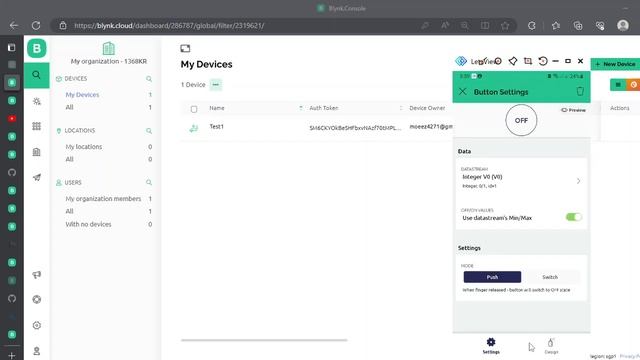The width and height of the screenshot is (640, 360).
Task: Click the Blynk 'B' logo
Action: (x=37, y=49)
